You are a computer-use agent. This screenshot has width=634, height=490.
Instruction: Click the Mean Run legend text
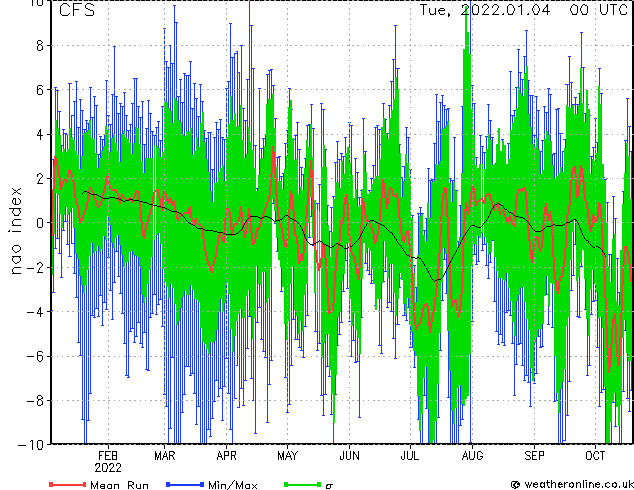119,485
